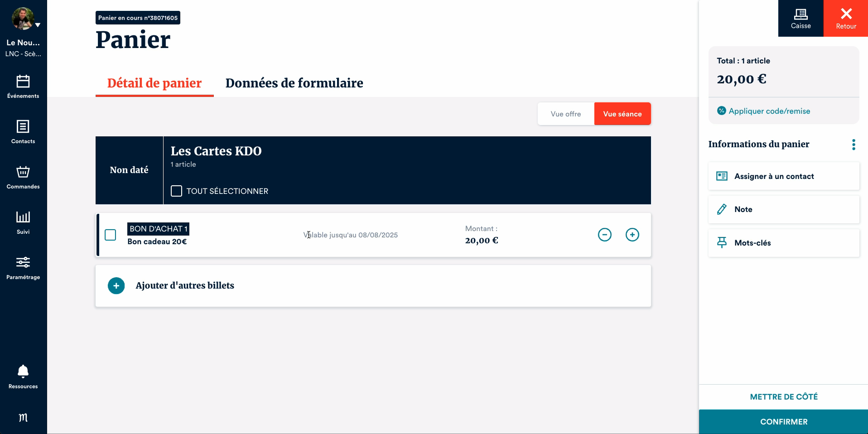Click Appliquer code/remise link
Screen dimensions: 868x434
point(769,111)
